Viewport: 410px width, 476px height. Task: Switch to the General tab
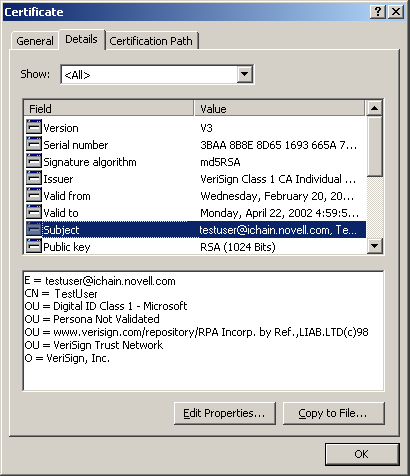35,41
